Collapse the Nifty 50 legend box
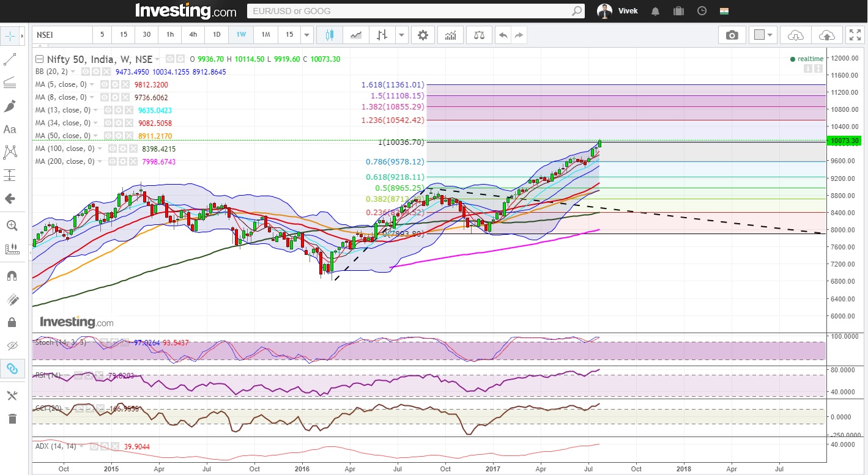Viewport: 868px width, 475px height. 40,59
